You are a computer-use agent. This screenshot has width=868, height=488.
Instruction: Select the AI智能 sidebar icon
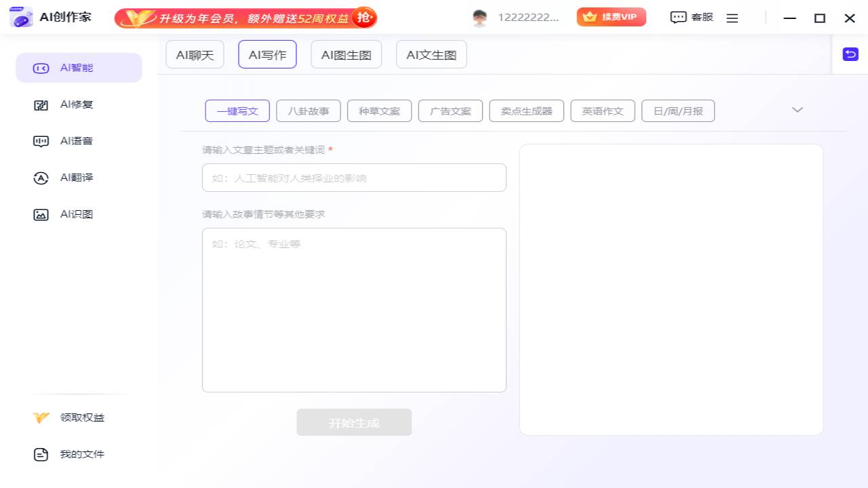pyautogui.click(x=41, y=68)
